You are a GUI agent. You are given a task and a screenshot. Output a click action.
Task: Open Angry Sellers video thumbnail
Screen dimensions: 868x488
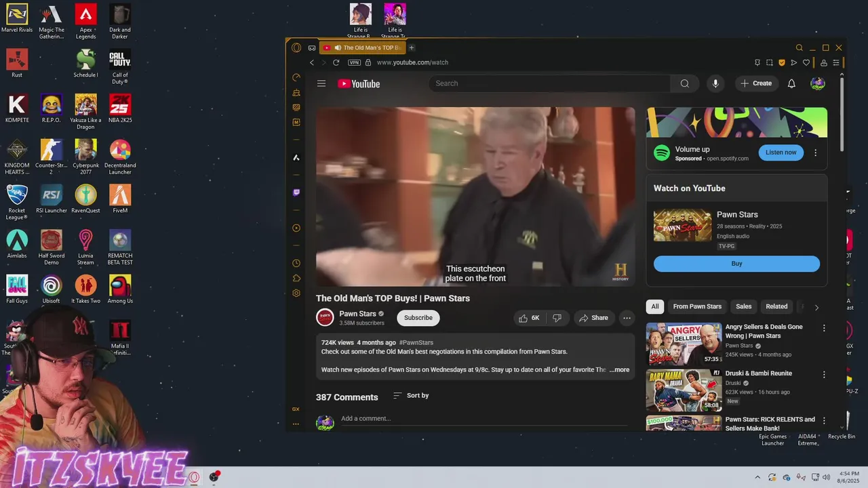(684, 344)
